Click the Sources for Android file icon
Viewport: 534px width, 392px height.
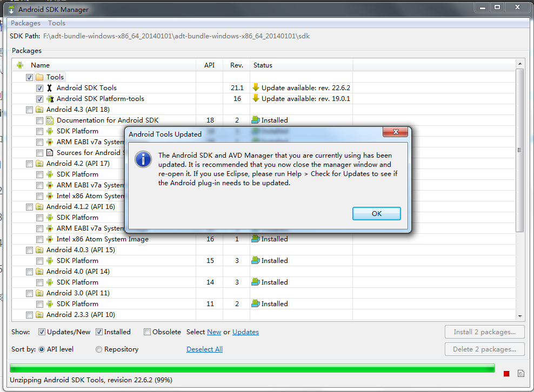coord(50,153)
